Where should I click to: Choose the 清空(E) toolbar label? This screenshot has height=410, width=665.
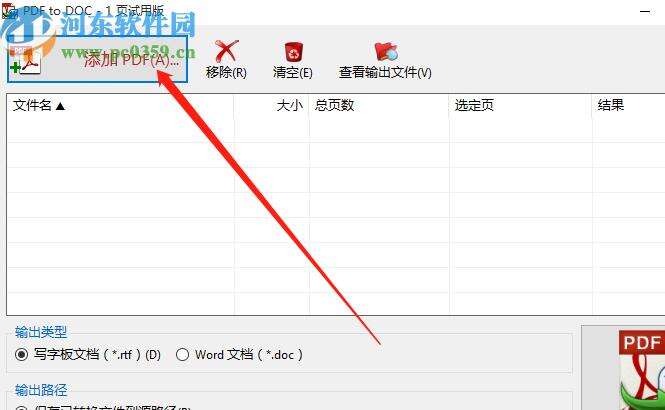click(293, 73)
